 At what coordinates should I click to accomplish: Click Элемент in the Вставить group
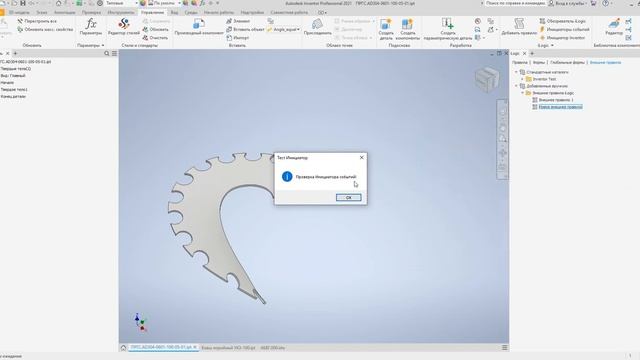(238, 21)
